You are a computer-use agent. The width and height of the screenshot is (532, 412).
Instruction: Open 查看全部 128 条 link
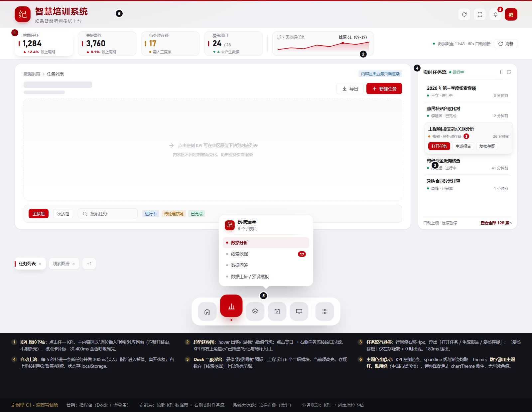(496, 223)
